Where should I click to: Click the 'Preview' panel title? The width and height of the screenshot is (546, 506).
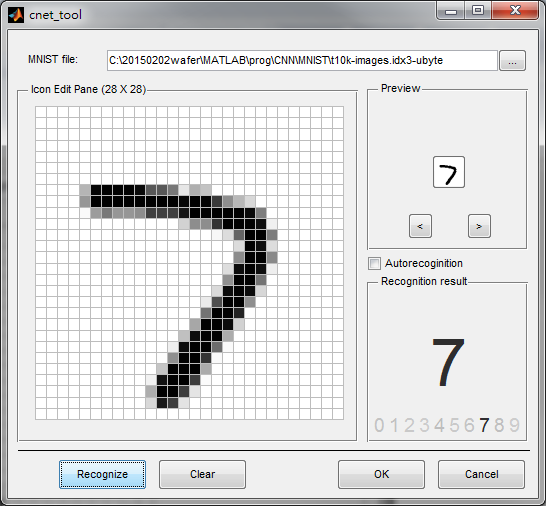[x=401, y=88]
